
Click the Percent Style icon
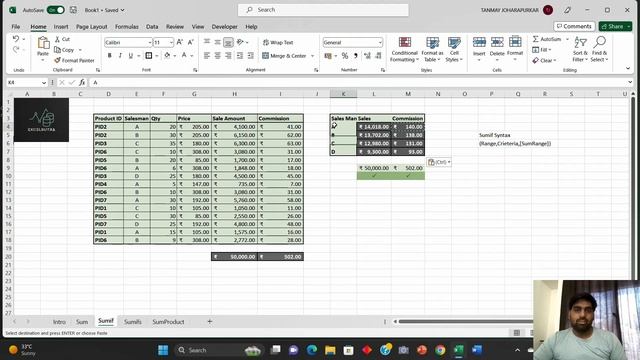pos(345,56)
